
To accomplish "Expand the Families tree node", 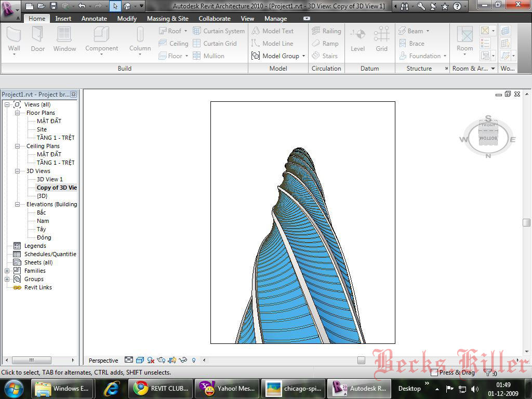I will point(7,271).
